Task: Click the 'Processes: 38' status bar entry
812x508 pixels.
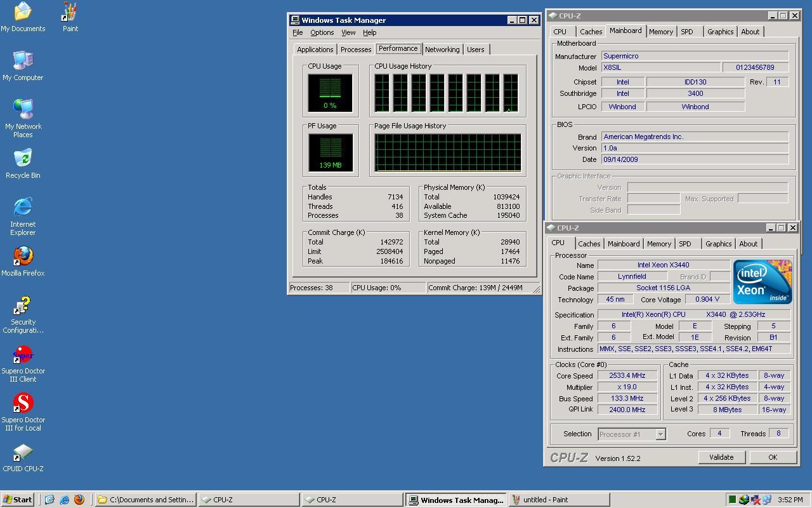Action: [x=319, y=288]
